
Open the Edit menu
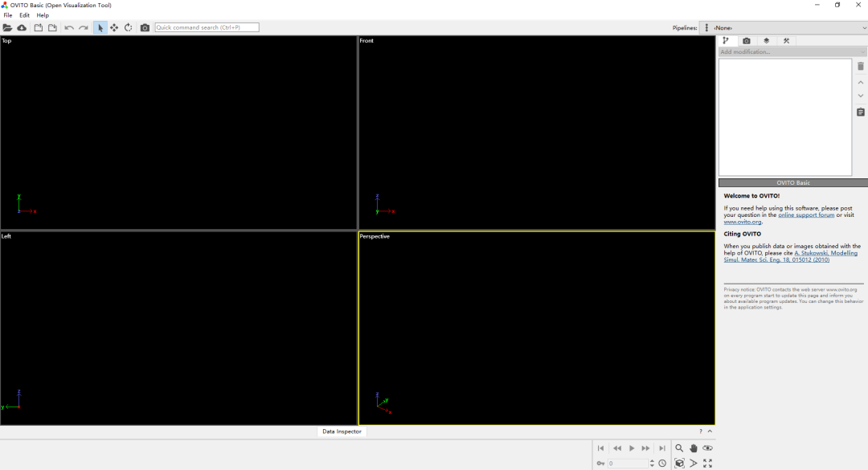[24, 15]
